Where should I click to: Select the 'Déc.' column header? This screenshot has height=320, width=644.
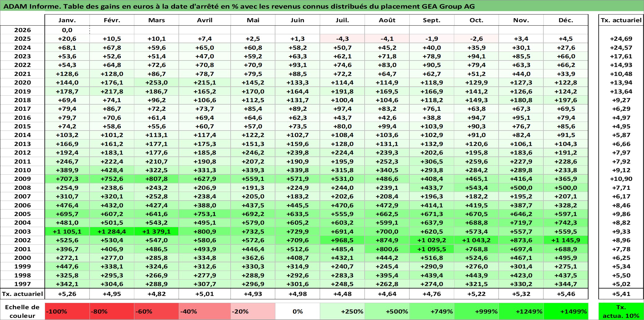pyautogui.click(x=566, y=20)
